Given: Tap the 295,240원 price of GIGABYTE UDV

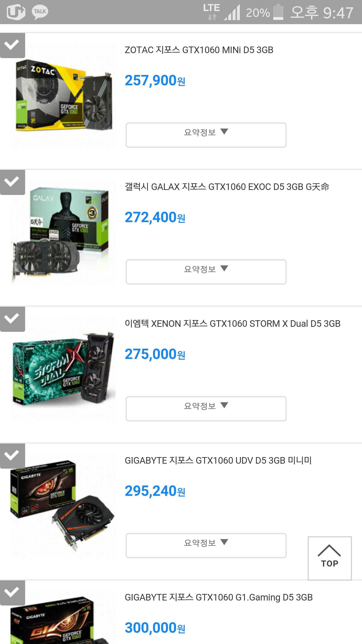Looking at the screenshot, I should (x=155, y=491).
